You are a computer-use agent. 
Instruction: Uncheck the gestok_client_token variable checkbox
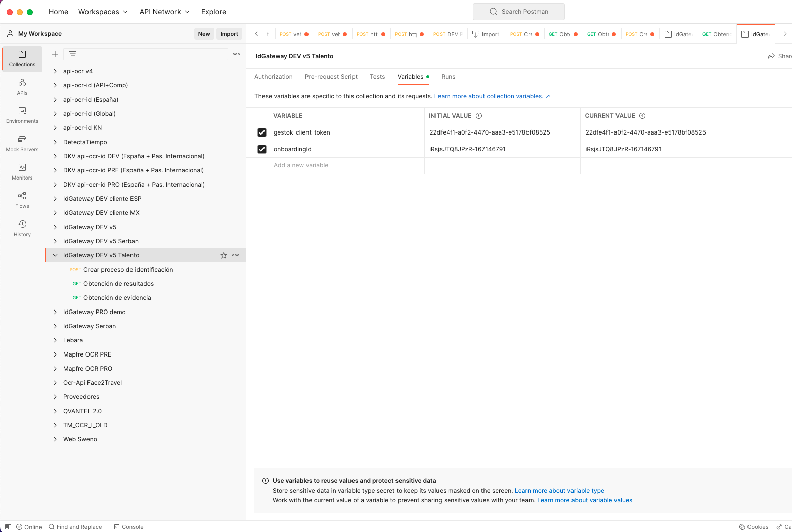coord(262,132)
